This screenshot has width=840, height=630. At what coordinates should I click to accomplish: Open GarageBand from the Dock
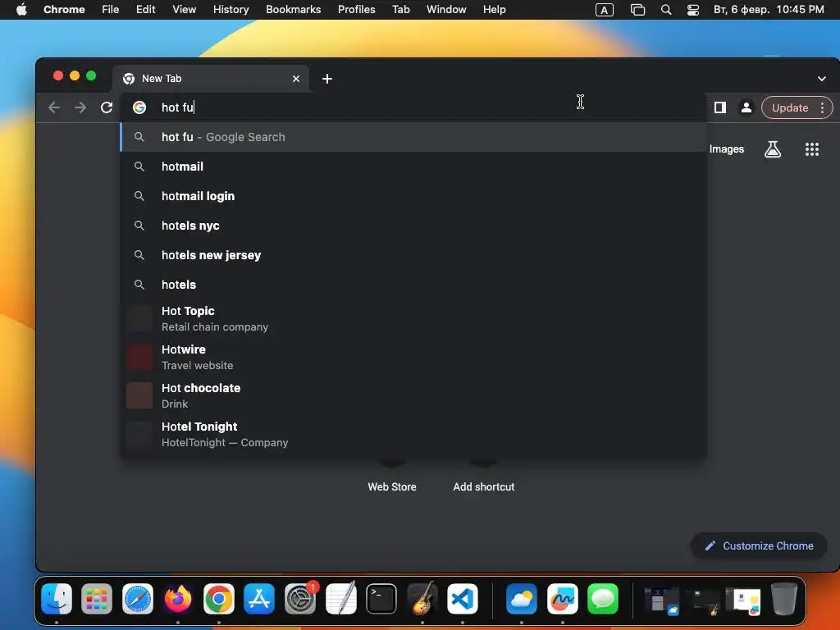422,598
